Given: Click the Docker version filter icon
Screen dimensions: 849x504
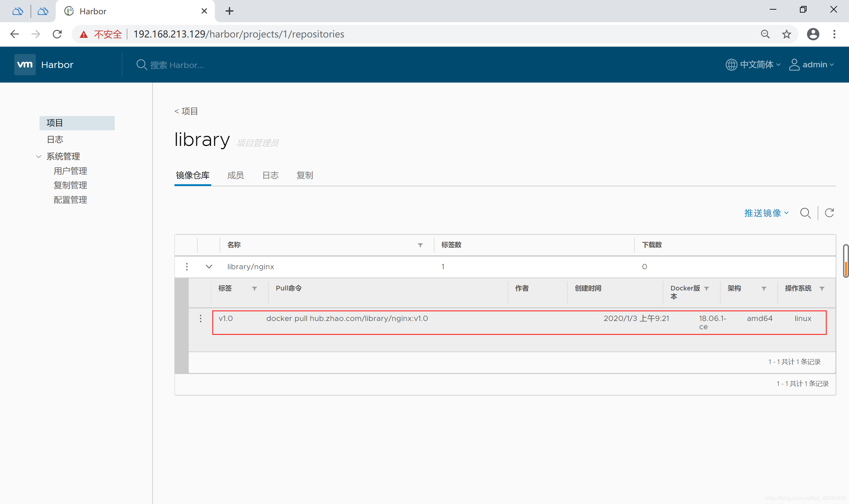Looking at the screenshot, I should [707, 289].
